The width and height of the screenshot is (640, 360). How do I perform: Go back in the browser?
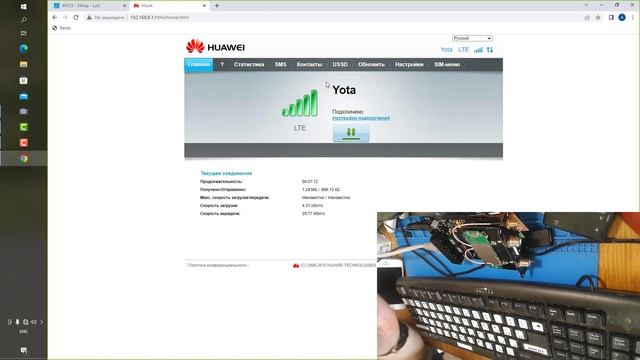click(x=55, y=18)
